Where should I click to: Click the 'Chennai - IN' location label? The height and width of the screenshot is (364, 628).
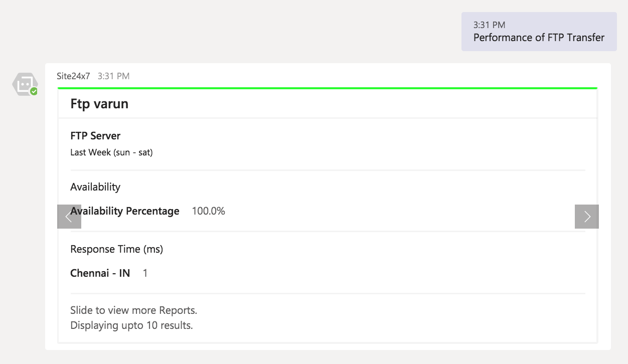[x=100, y=273]
